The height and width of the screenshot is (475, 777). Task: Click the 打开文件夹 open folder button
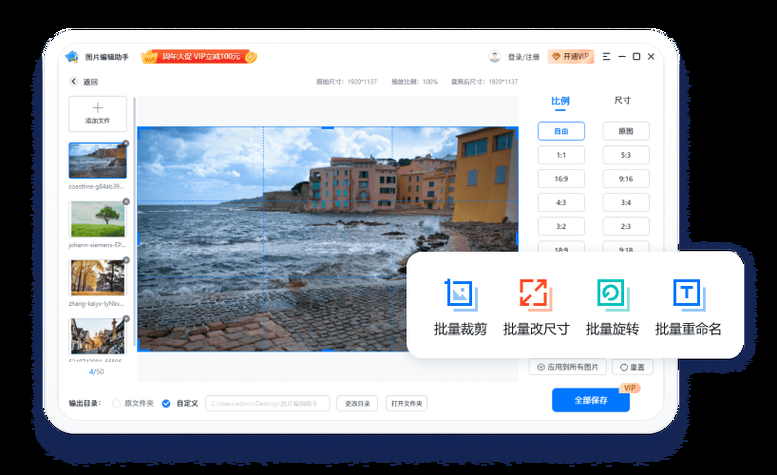[x=406, y=404]
